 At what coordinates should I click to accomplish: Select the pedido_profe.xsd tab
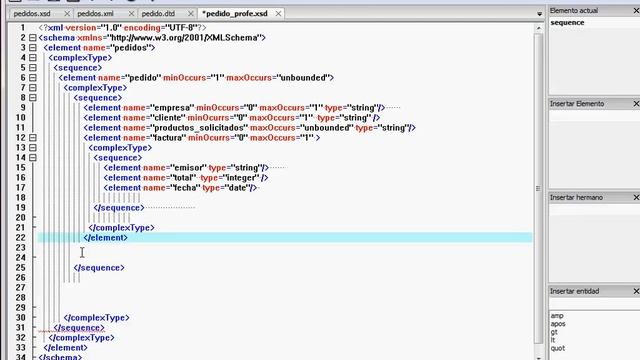235,13
